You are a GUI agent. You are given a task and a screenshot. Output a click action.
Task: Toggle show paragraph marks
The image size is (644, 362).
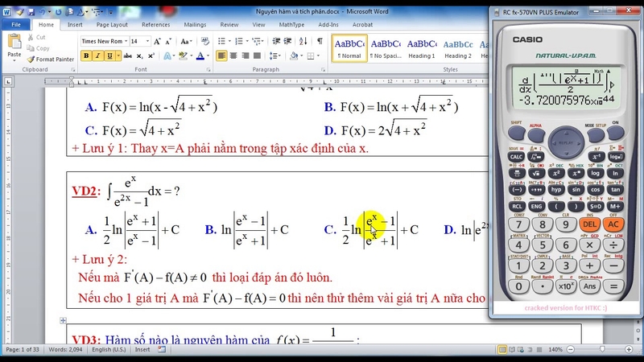[x=320, y=41]
